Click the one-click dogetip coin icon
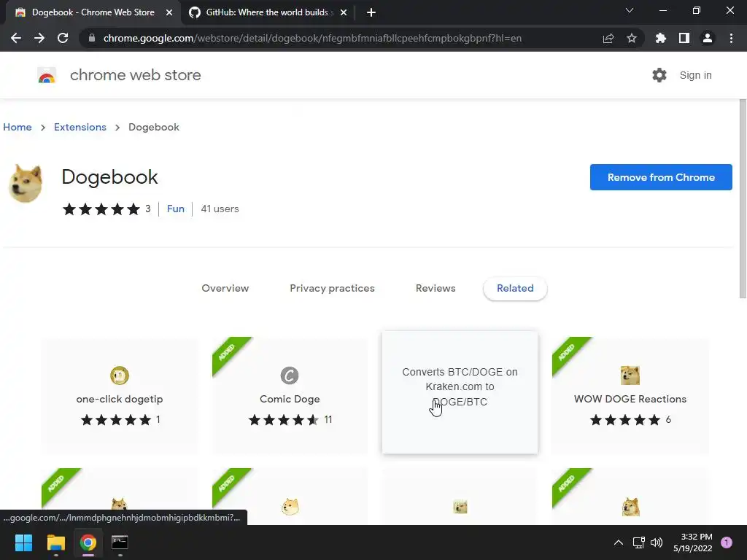Image resolution: width=747 pixels, height=560 pixels. tap(120, 376)
